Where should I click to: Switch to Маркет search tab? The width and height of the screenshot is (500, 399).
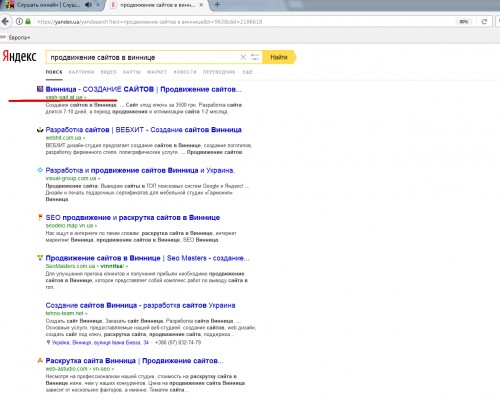point(157,72)
